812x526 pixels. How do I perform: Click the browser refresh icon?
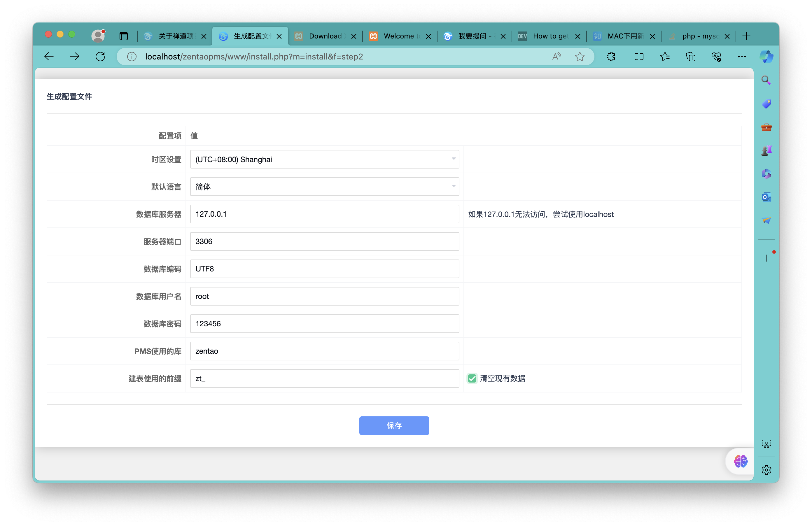coord(100,57)
